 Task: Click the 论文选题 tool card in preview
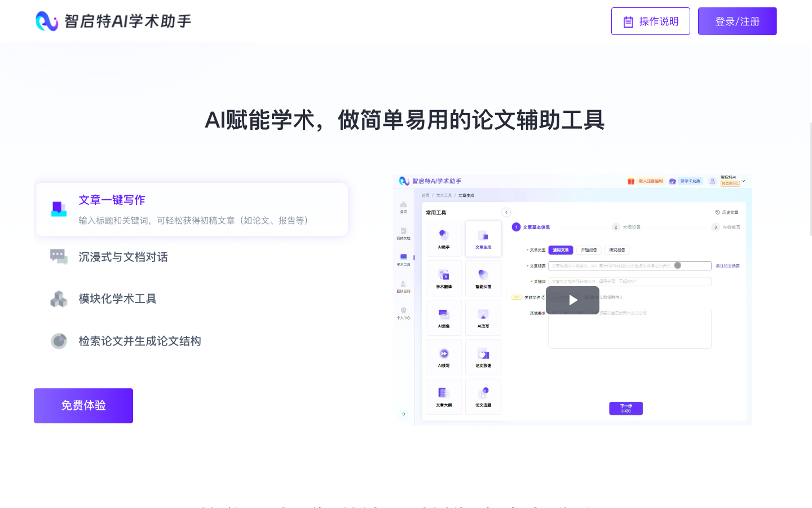(483, 397)
